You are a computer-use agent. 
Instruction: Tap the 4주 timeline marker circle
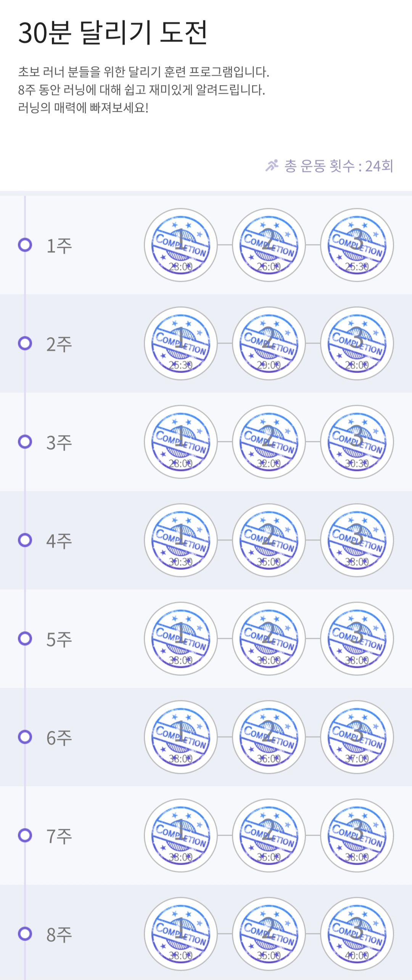click(25, 540)
